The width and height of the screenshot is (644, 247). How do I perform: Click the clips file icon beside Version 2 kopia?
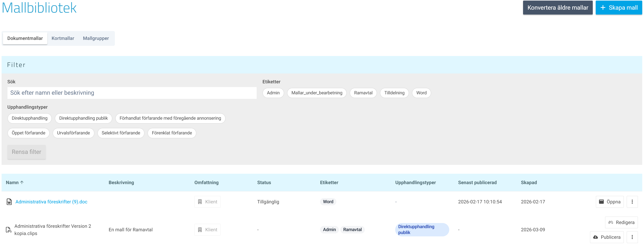tap(8, 230)
